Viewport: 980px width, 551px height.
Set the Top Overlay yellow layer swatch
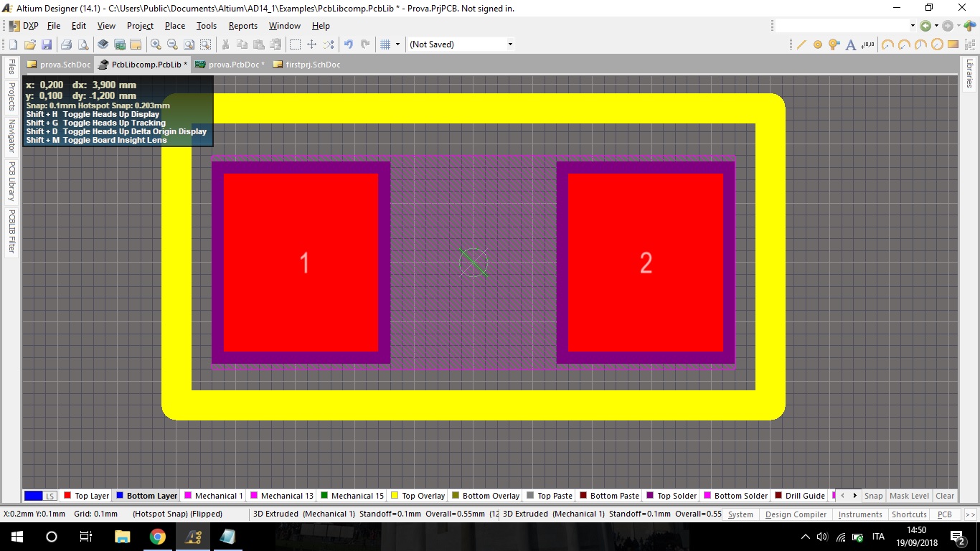click(393, 496)
